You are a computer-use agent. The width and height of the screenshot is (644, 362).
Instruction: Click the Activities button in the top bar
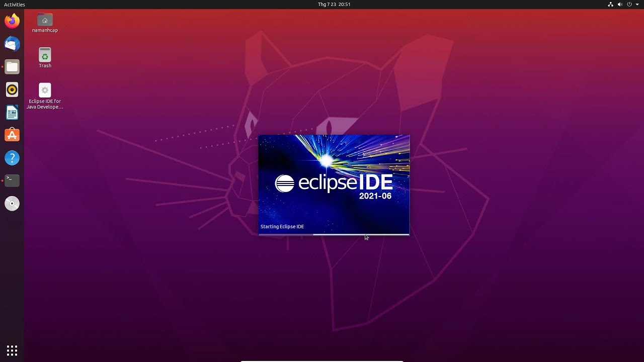tap(14, 5)
